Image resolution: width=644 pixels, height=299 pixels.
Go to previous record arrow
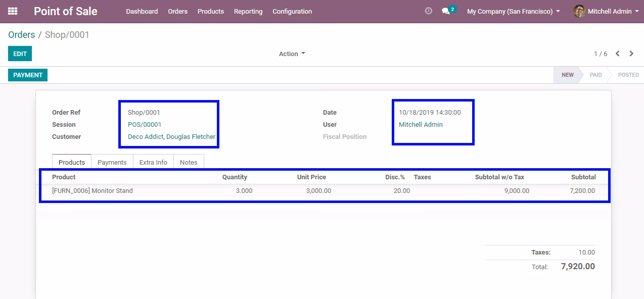pos(618,54)
